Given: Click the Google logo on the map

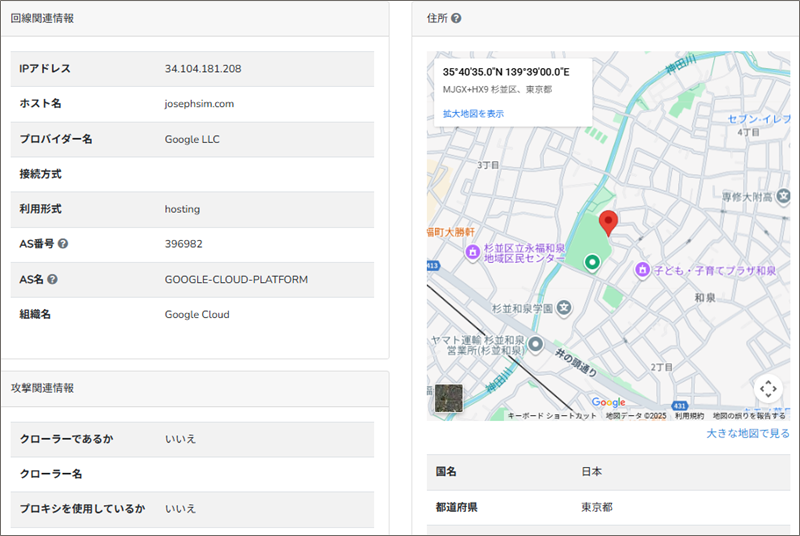Looking at the screenshot, I should pos(608,402).
